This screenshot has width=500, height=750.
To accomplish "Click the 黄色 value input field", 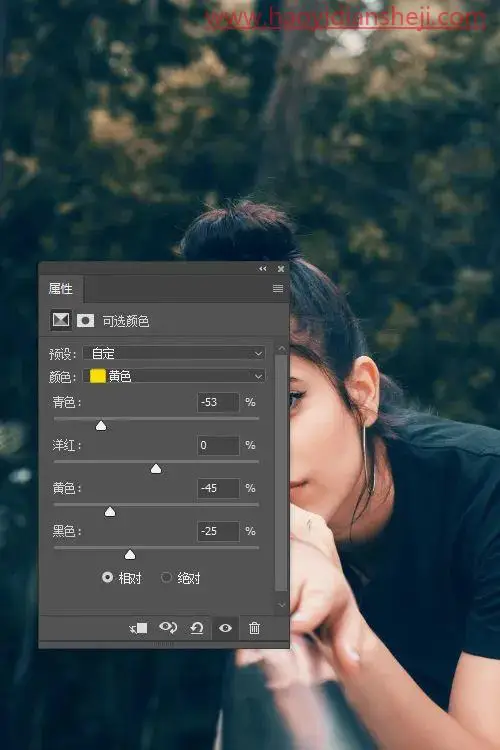I will click(x=218, y=488).
